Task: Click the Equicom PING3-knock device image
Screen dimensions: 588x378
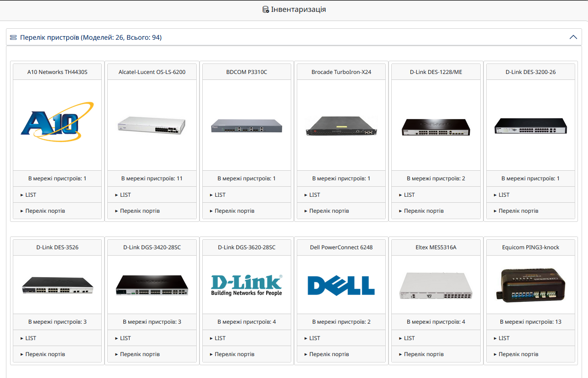Action: 530,285
